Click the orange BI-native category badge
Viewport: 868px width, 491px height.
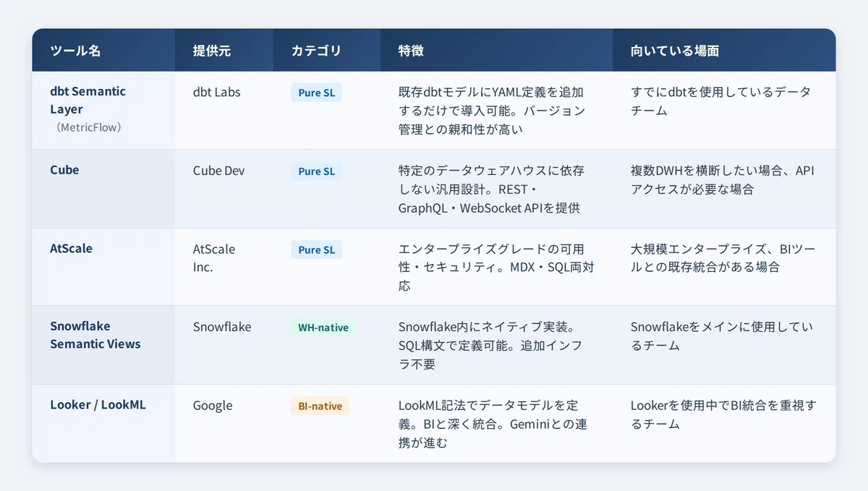click(320, 406)
